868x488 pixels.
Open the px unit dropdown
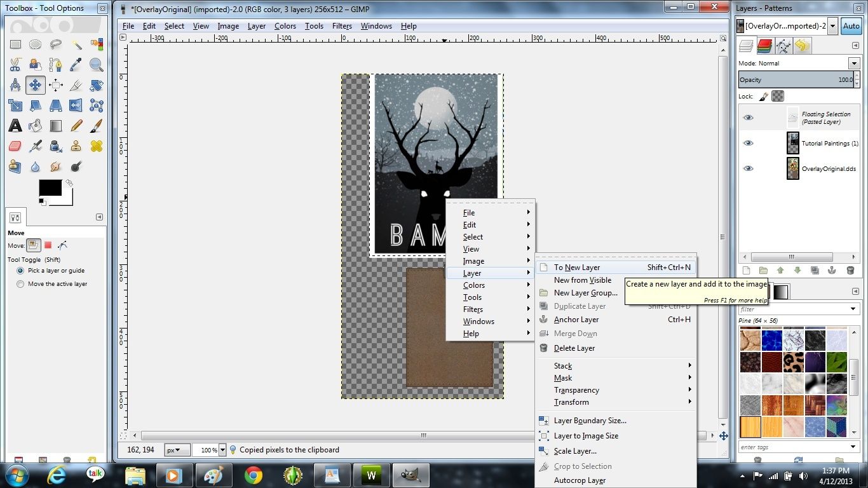coord(177,450)
